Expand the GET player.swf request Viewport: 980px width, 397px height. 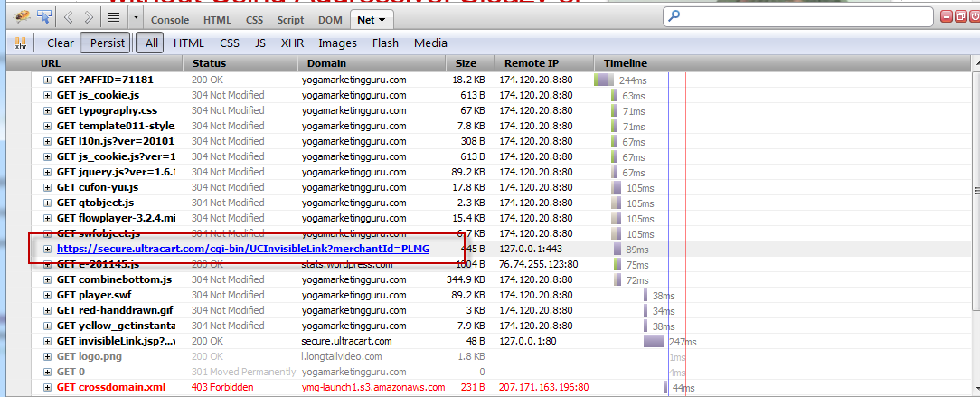(x=47, y=295)
